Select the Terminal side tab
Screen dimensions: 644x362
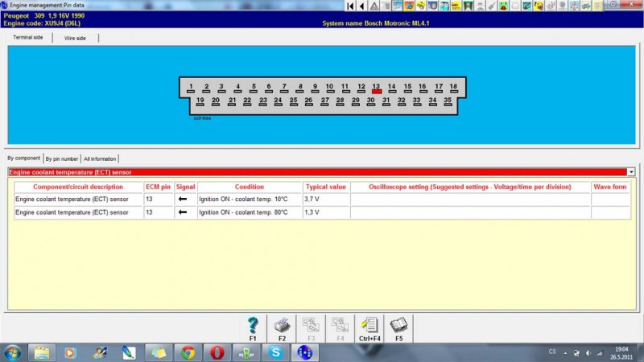pyautogui.click(x=28, y=38)
